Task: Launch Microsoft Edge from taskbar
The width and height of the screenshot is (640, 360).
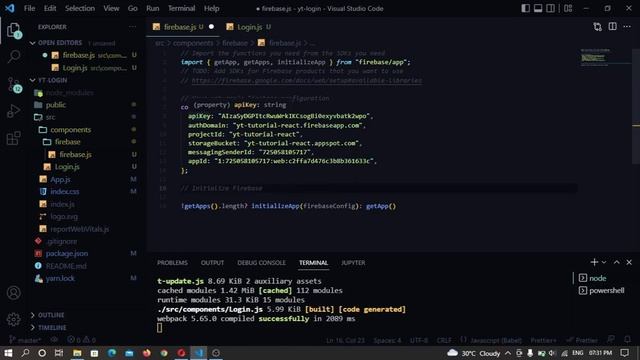Action: [112, 353]
